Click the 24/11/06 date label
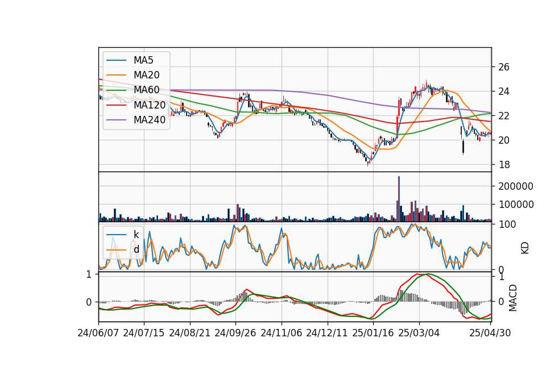Viewport: 546px width, 392px height. [282, 333]
